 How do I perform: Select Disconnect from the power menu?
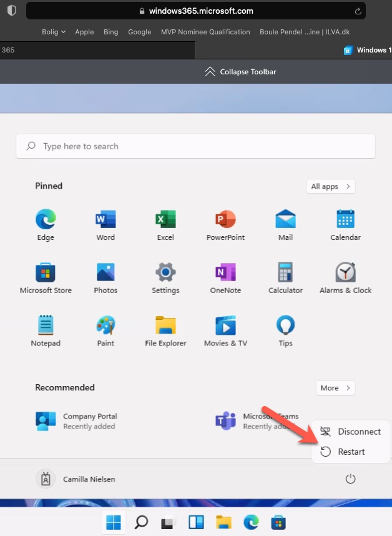[350, 432]
